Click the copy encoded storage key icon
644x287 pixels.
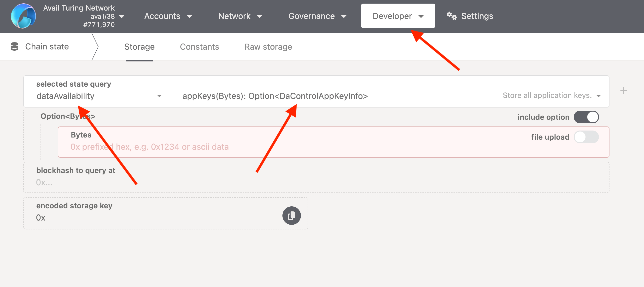(x=291, y=215)
